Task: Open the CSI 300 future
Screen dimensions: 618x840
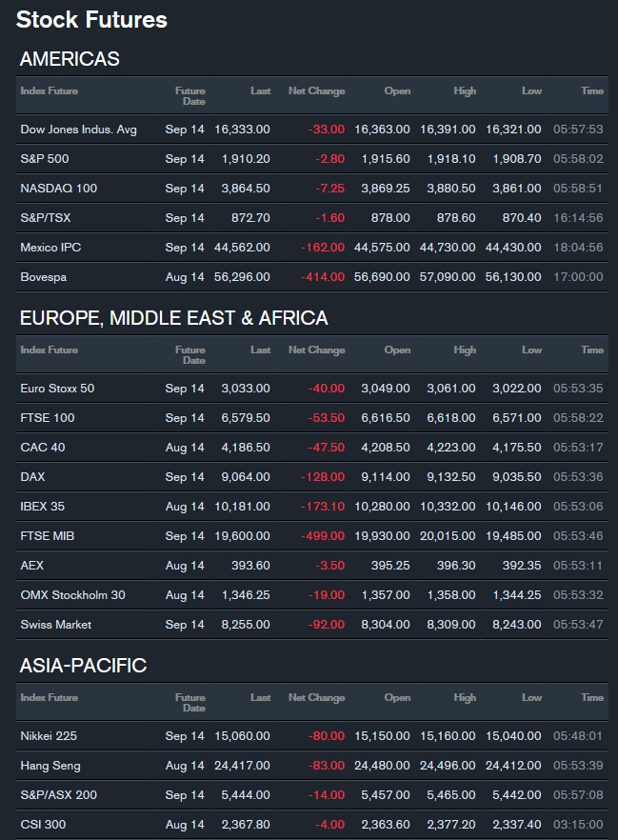Action: [43, 825]
